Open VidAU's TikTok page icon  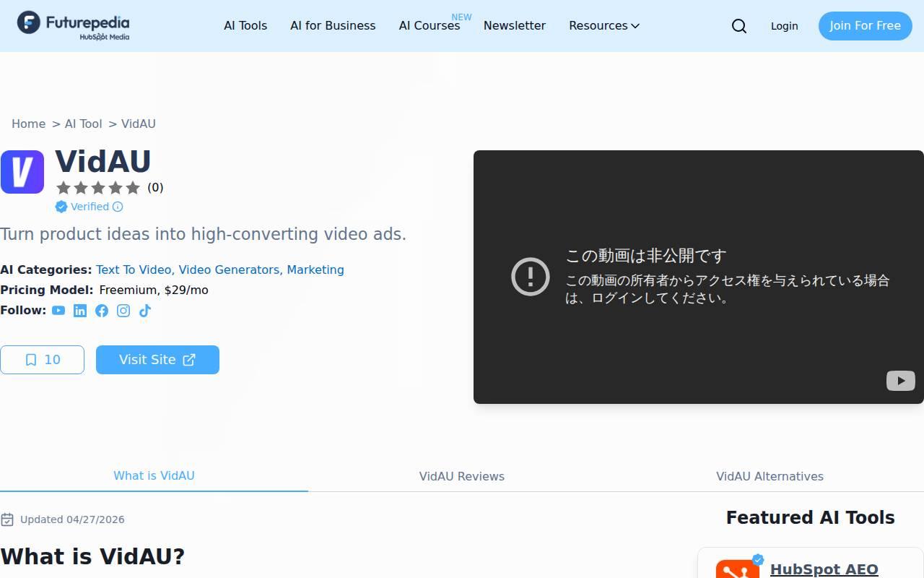[145, 311]
